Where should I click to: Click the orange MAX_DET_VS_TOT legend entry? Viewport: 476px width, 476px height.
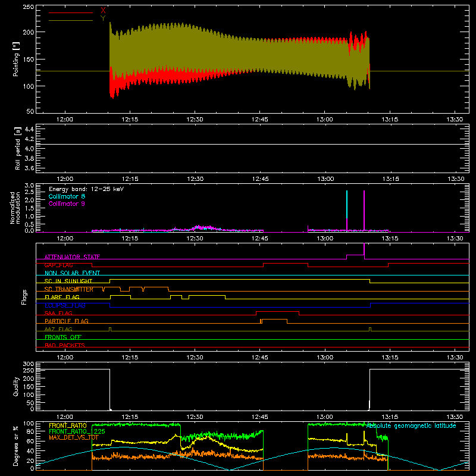pyautogui.click(x=73, y=437)
